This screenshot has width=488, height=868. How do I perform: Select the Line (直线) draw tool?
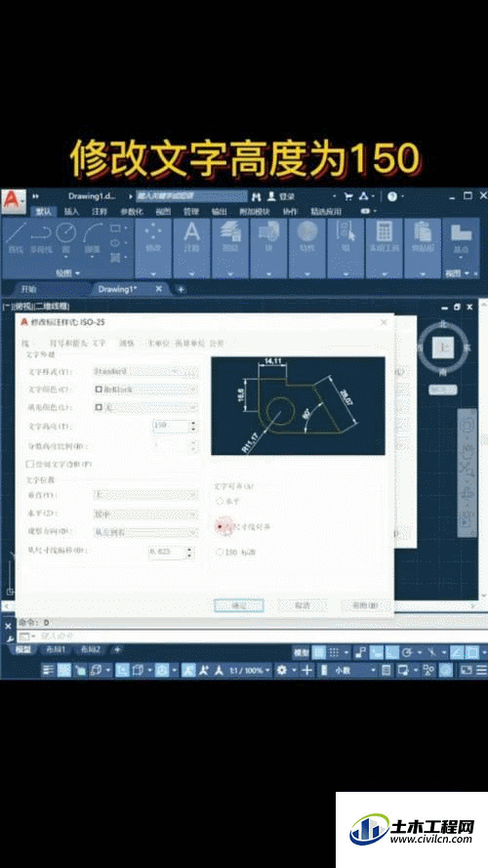click(x=16, y=239)
